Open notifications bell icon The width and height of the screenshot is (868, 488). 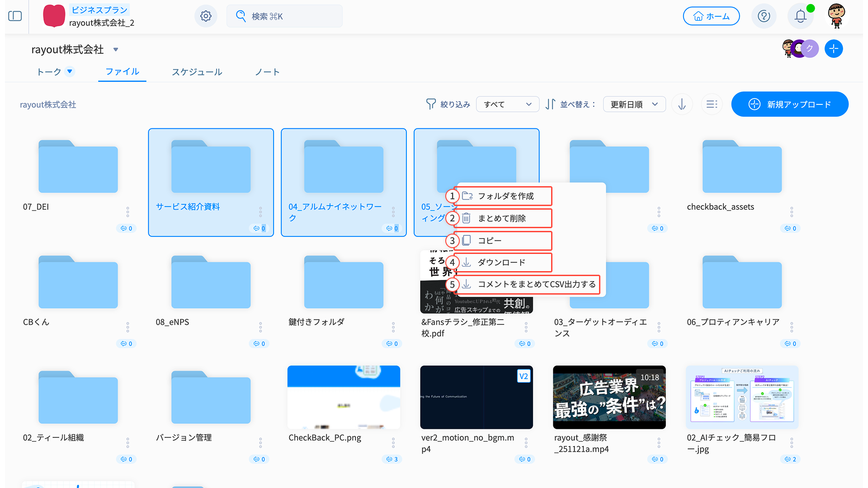click(800, 16)
